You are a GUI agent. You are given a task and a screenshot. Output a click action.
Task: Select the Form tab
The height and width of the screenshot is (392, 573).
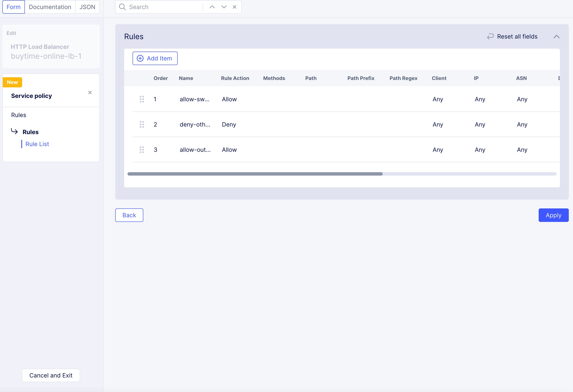pos(13,7)
